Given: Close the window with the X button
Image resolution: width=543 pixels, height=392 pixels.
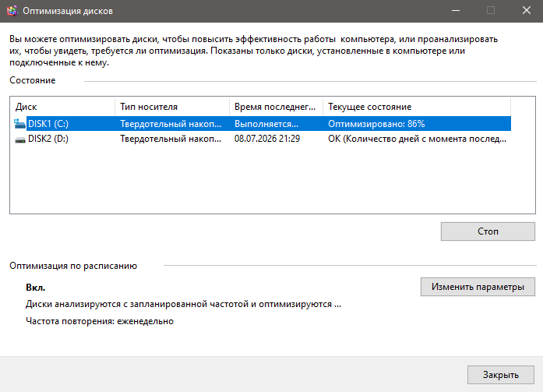Looking at the screenshot, I should click(x=527, y=11).
